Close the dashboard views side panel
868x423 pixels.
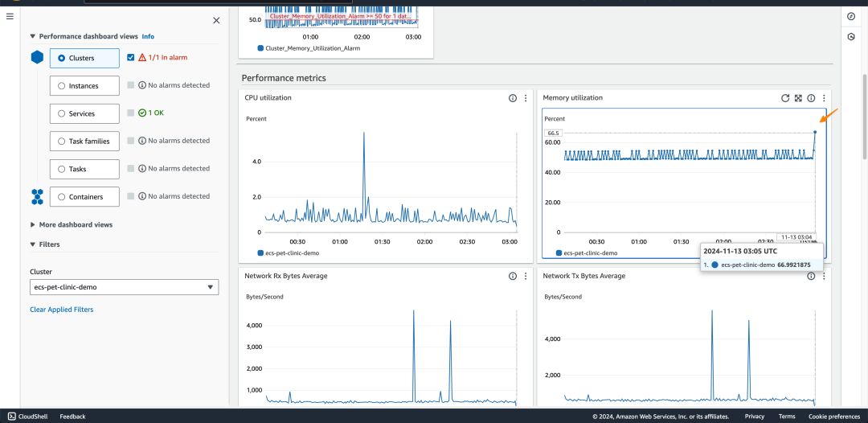(216, 20)
